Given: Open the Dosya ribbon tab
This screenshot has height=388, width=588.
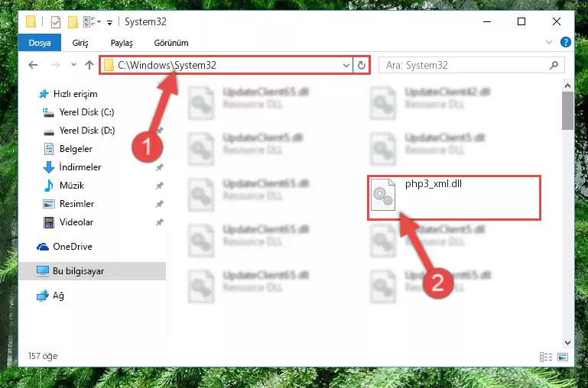Looking at the screenshot, I should coord(40,43).
